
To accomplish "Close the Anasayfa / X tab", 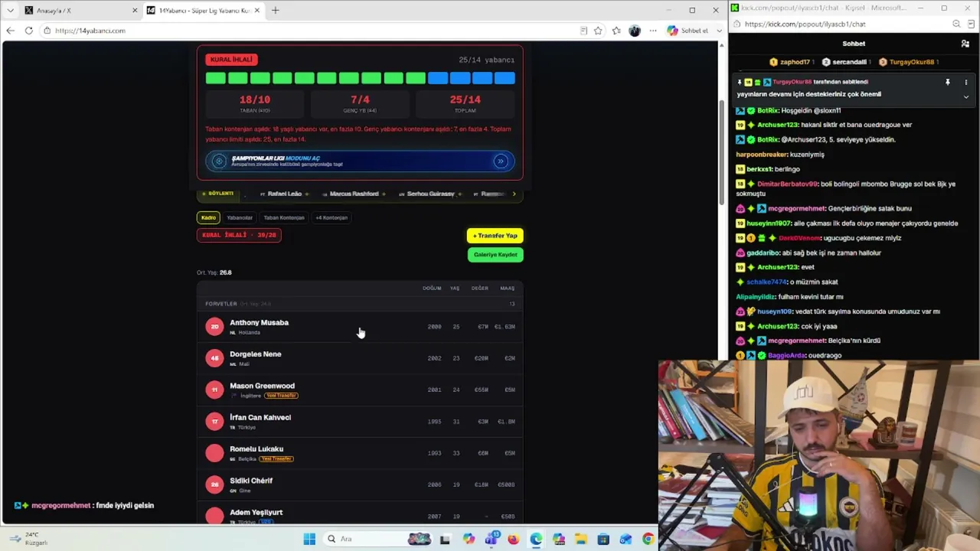I will (135, 10).
